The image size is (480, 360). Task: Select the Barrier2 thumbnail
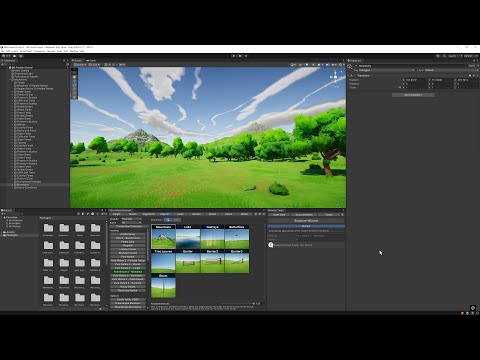click(x=212, y=261)
